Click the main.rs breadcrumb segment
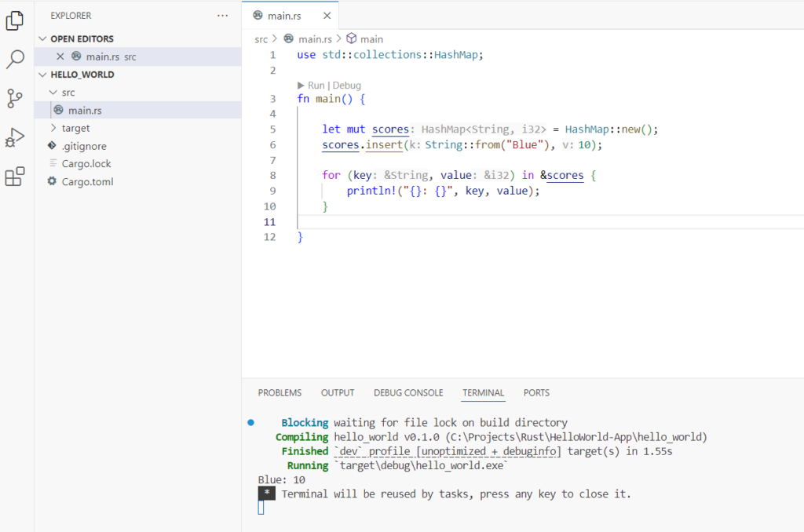 (315, 39)
